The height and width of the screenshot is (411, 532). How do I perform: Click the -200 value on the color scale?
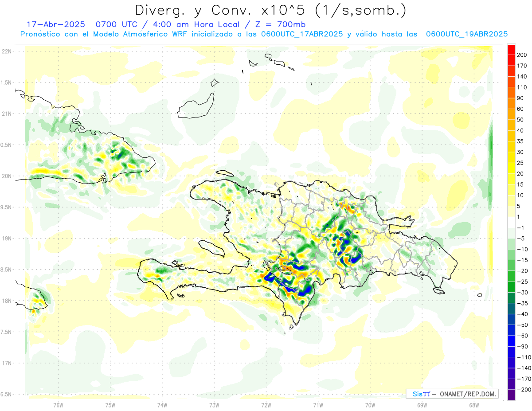point(524,390)
